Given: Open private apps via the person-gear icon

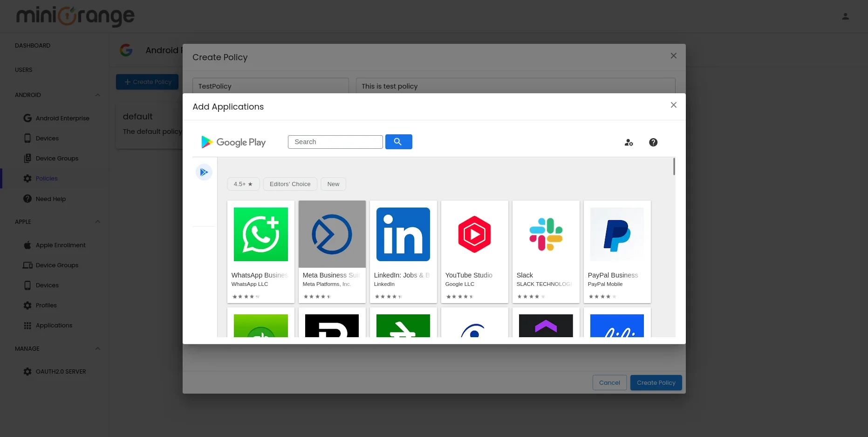Looking at the screenshot, I should 629,142.
